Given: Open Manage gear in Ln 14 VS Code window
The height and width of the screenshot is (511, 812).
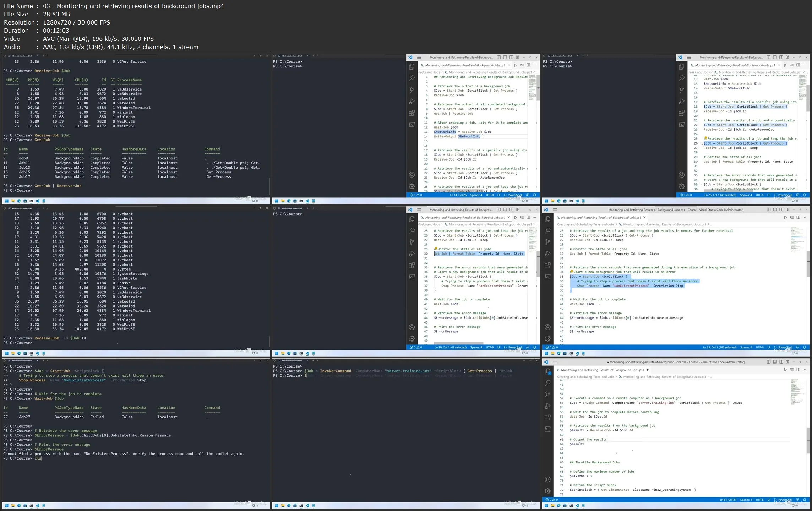Looking at the screenshot, I should click(x=412, y=186).
